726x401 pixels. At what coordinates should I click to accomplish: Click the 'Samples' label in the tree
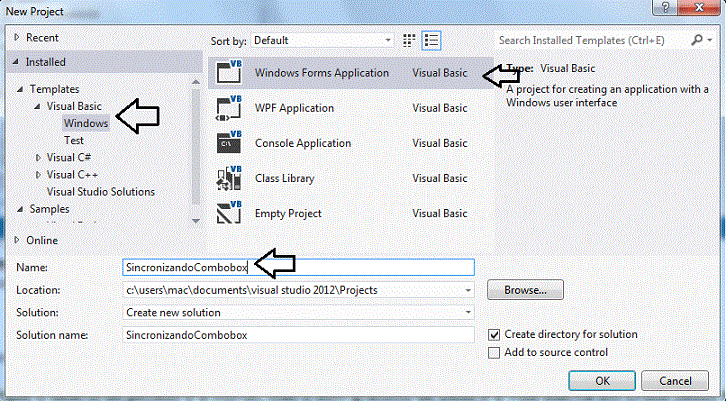click(50, 209)
